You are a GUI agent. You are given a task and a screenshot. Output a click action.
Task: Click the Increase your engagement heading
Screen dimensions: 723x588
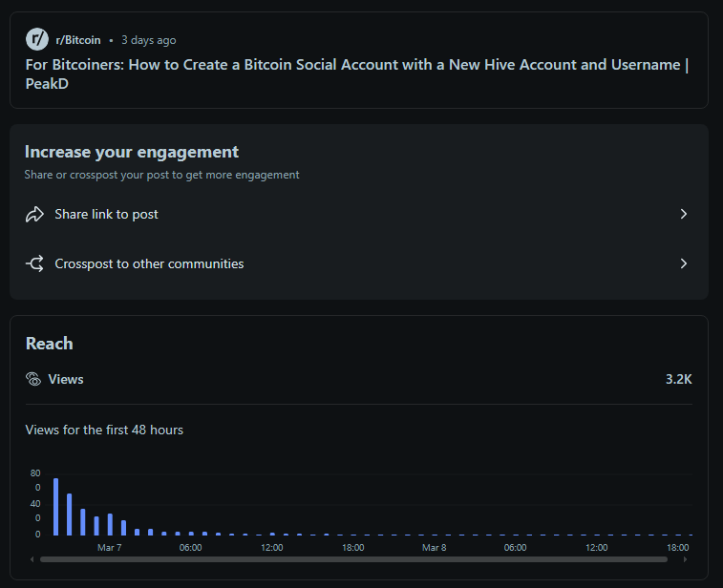click(x=132, y=152)
